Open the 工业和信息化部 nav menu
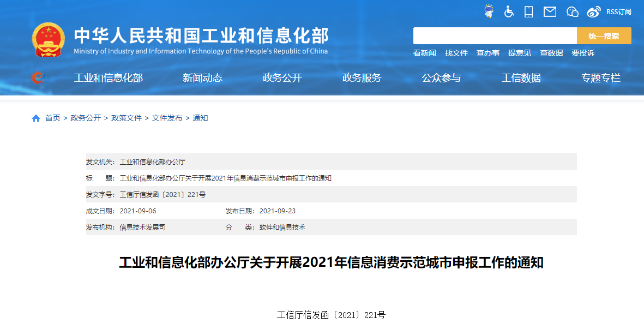The width and height of the screenshot is (644, 335). pos(109,78)
